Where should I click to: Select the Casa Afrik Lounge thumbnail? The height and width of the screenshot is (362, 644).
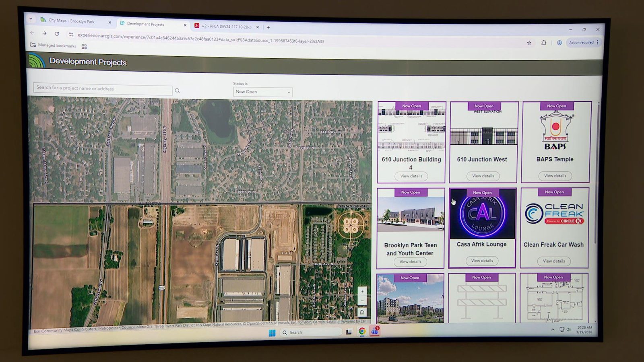pyautogui.click(x=483, y=214)
